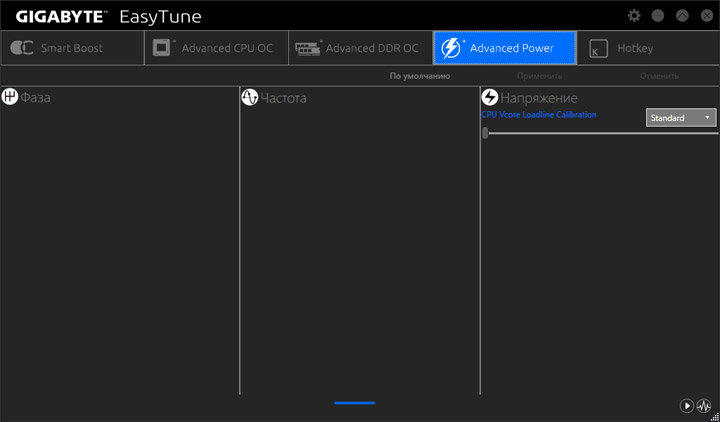Click the CPU Vcore Loadline Calibration slider handle
Image resolution: width=720 pixels, height=422 pixels.
coord(485,133)
